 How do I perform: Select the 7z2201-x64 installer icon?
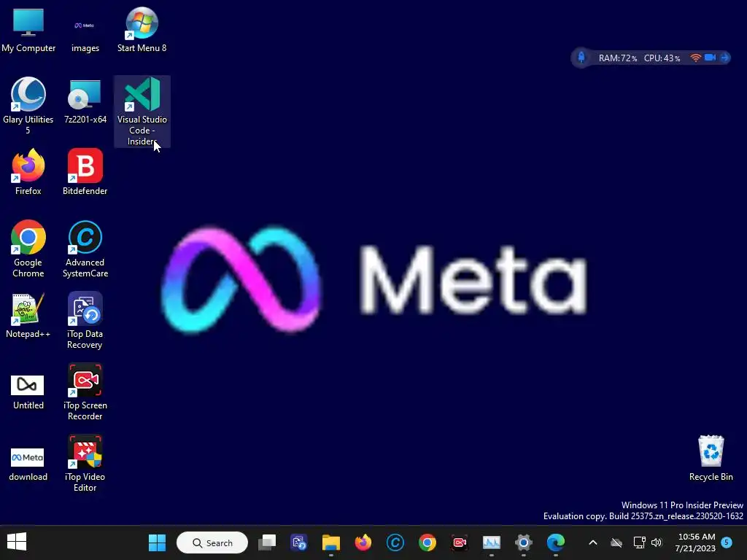click(85, 101)
